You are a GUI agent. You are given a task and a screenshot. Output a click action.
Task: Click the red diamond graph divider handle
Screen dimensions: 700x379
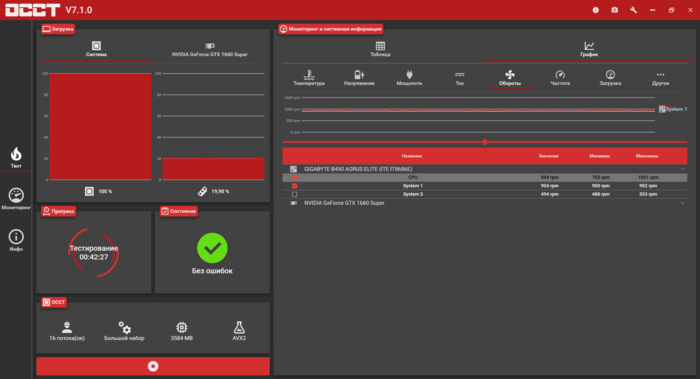pos(485,142)
